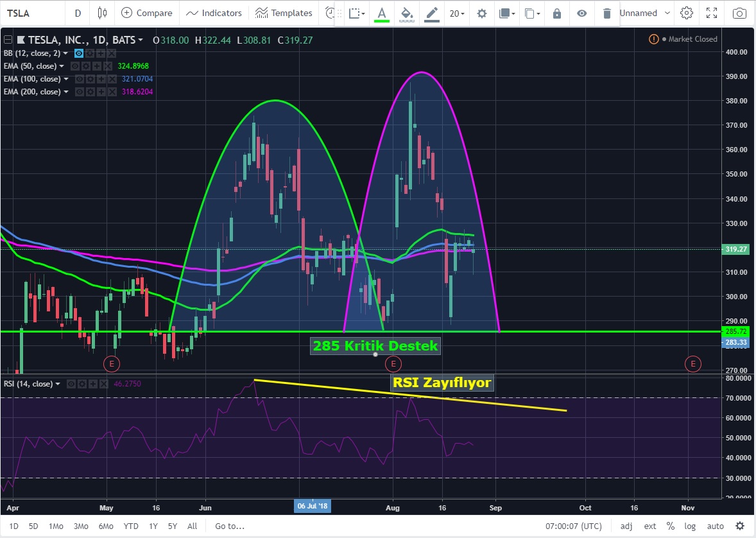The height and width of the screenshot is (538, 756).
Task: Open the clone/copy drawing dropdown
Action: [x=532, y=13]
